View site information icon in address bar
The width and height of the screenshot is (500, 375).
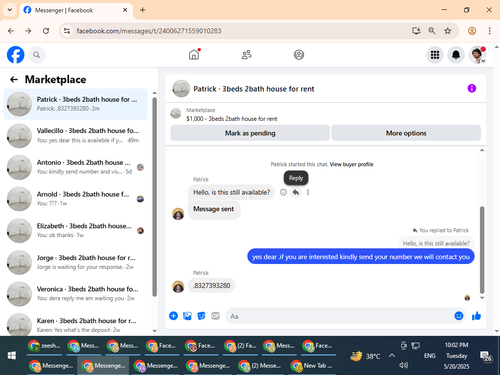[x=67, y=31]
